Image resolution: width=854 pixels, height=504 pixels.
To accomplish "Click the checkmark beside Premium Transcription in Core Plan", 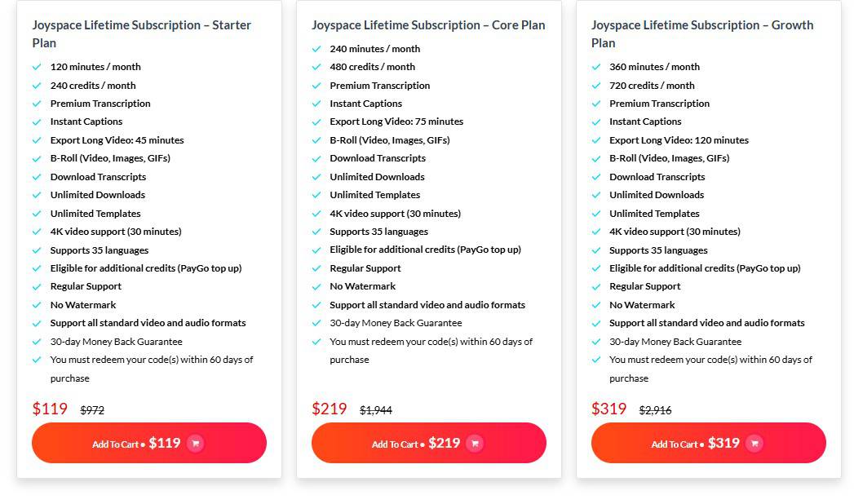I will click(x=316, y=86).
